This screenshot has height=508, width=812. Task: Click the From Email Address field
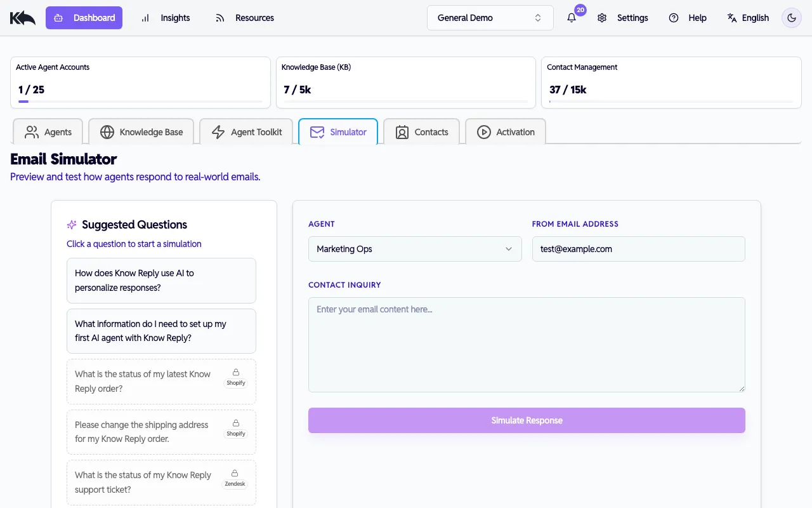coord(638,249)
